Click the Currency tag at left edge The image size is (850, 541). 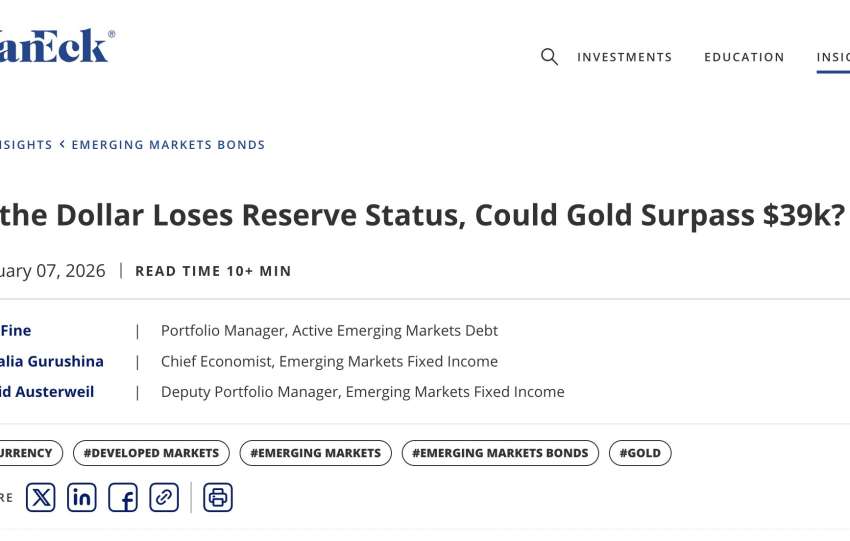click(28, 453)
